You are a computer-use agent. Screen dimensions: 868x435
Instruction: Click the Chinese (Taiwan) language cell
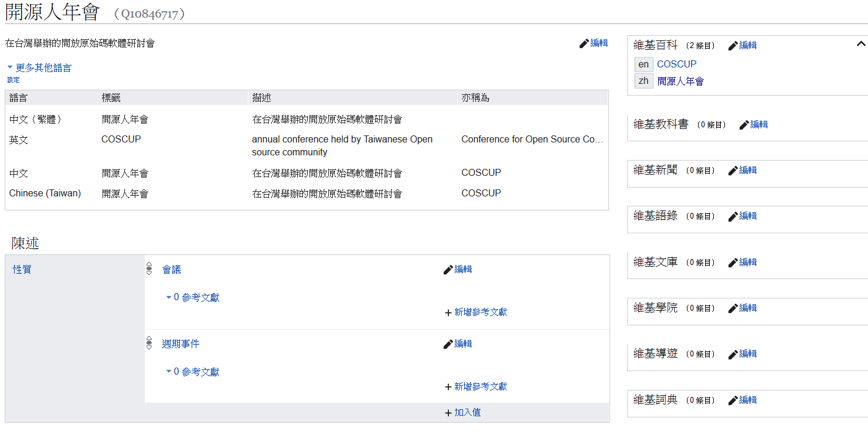coord(45,193)
